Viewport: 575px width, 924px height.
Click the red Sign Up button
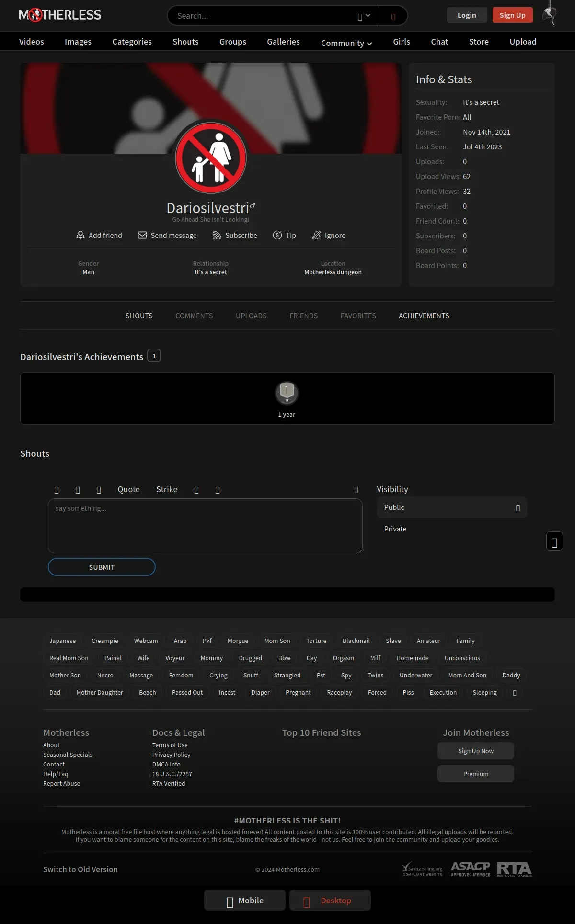513,15
